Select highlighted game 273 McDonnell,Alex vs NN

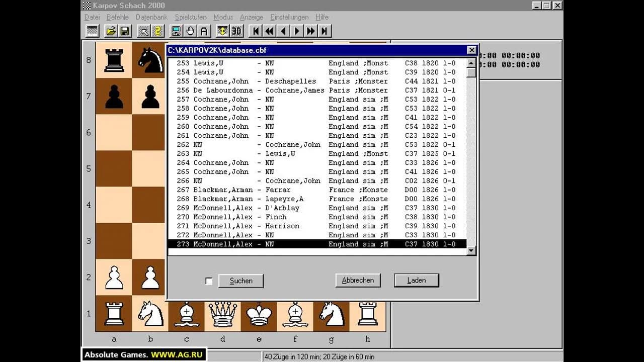[317, 244]
